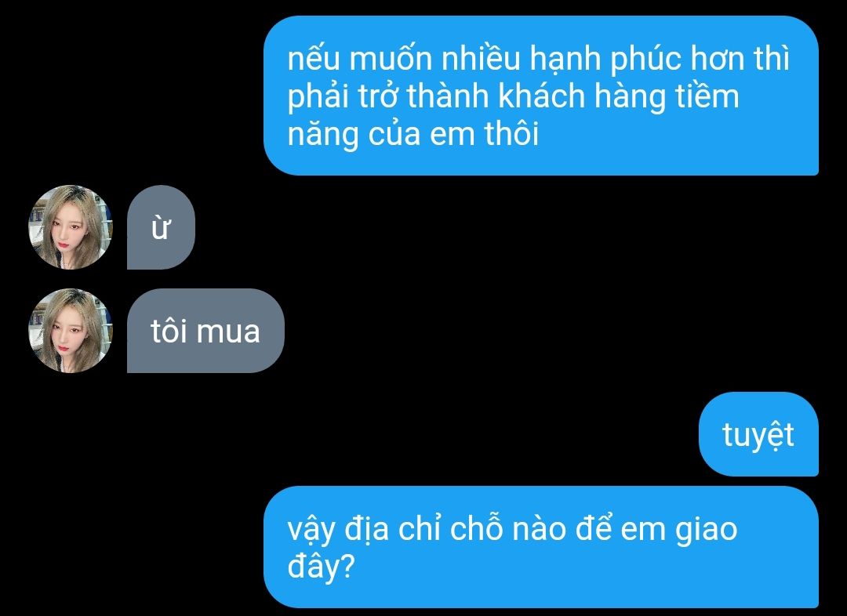Click the word 'nếu' at first message start

point(314,58)
